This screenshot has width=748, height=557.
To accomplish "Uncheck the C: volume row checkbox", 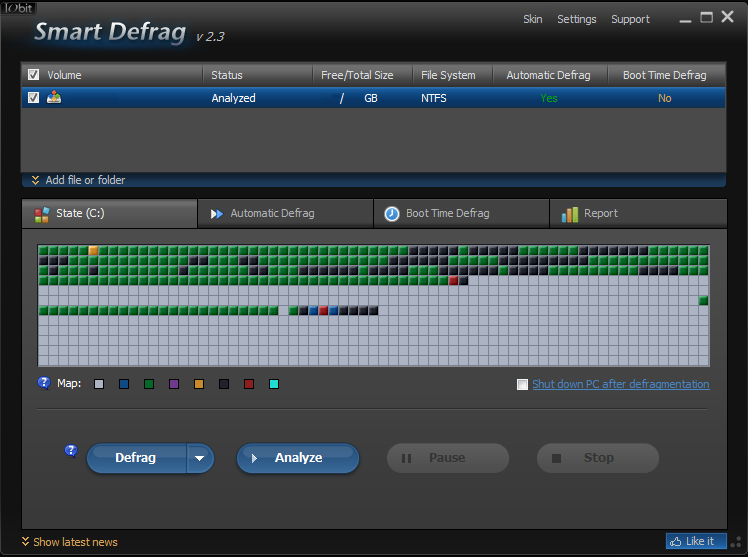I will click(33, 97).
